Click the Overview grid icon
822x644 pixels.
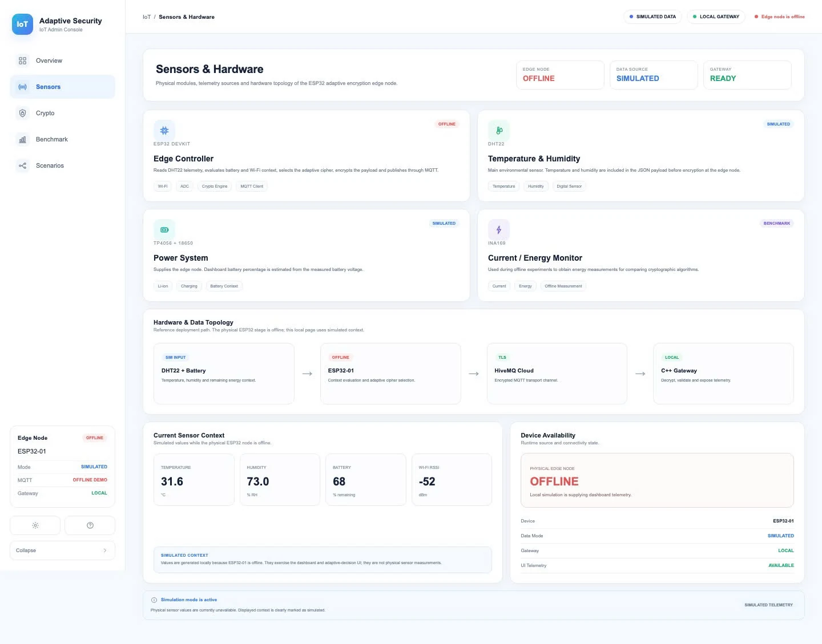tap(22, 60)
